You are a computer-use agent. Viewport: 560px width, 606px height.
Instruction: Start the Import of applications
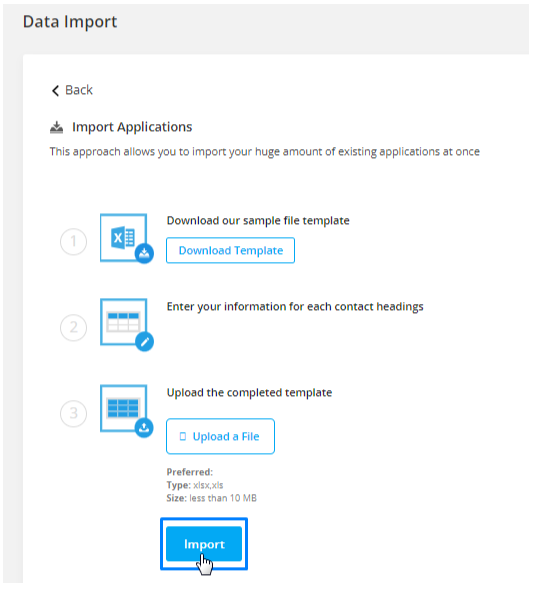point(204,544)
